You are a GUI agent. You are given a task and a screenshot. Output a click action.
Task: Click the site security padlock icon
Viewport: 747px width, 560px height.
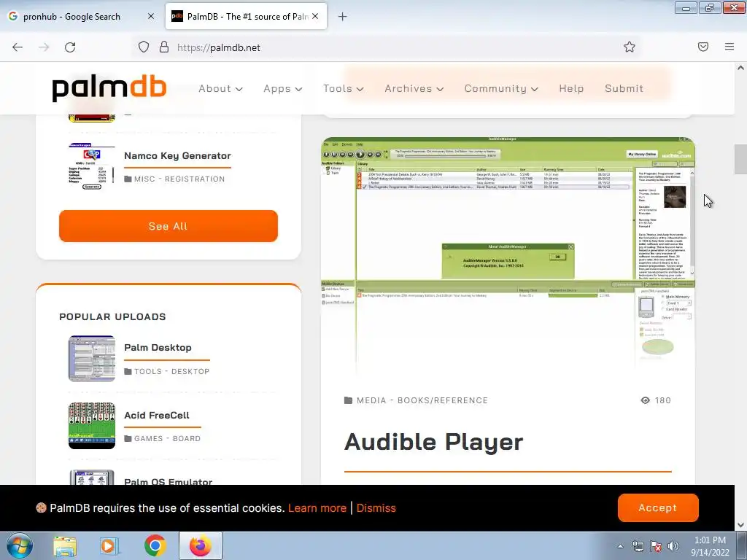coord(164,47)
